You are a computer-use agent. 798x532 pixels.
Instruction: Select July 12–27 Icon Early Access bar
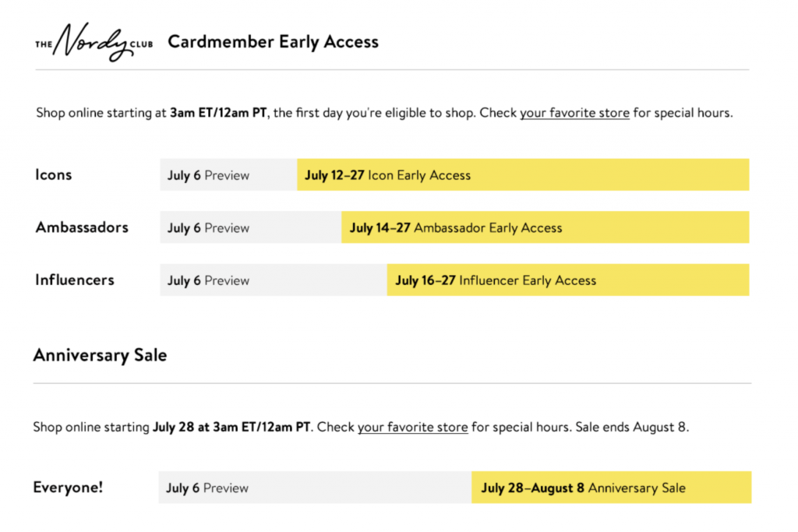[x=523, y=175]
